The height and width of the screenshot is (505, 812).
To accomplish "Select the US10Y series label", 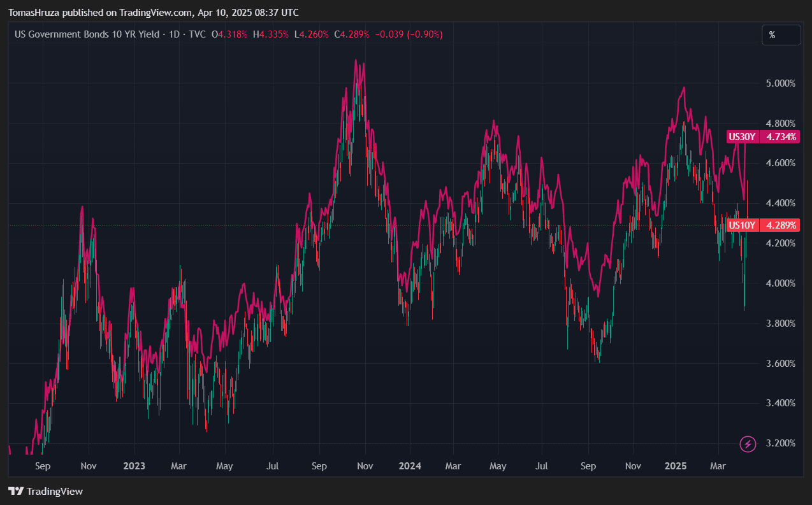I will click(x=742, y=225).
